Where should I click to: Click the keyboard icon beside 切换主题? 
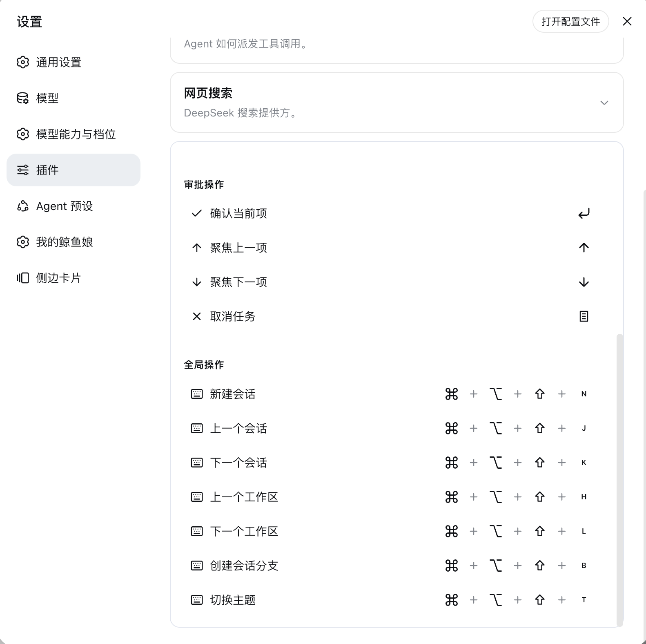coord(197,600)
